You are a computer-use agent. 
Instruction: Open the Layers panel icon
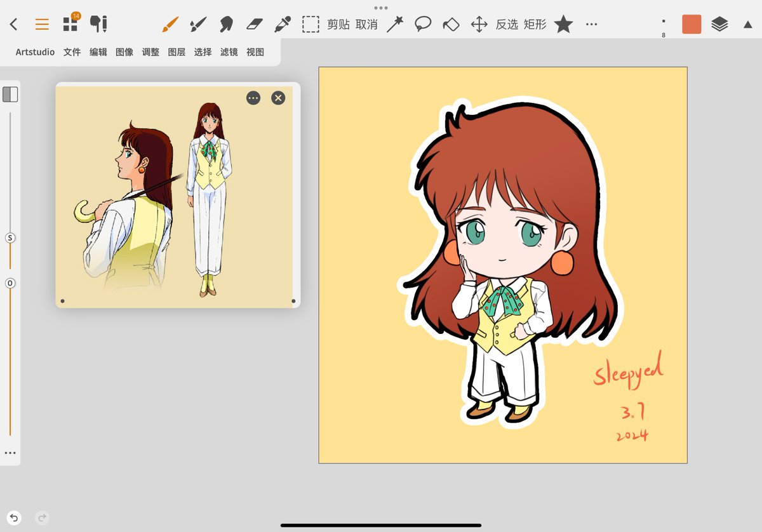point(719,25)
